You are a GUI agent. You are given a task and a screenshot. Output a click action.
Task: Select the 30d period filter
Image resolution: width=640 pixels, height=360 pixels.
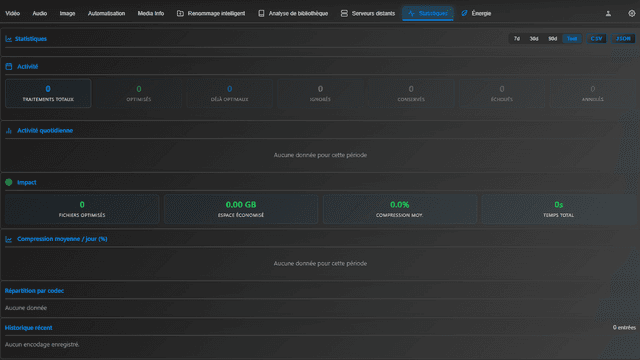(534, 39)
